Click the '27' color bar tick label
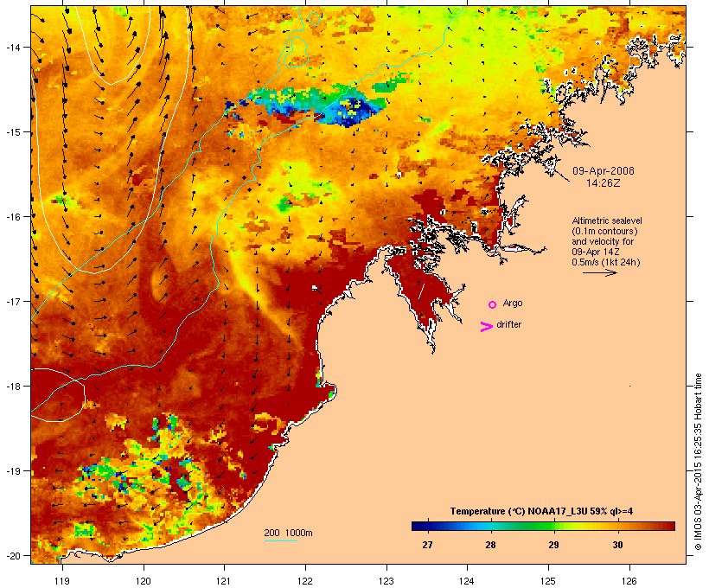This screenshot has height=588, width=709. [x=427, y=545]
